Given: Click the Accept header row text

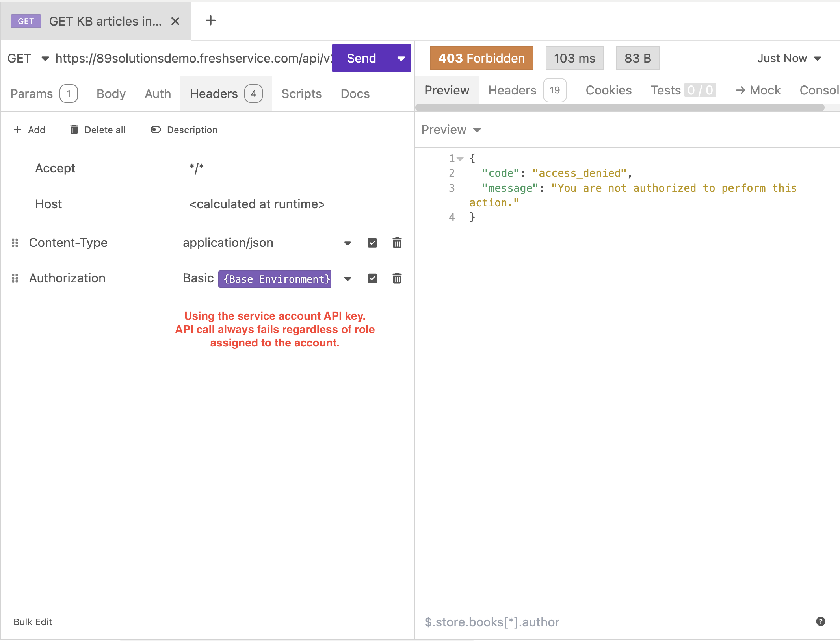Looking at the screenshot, I should pyautogui.click(x=55, y=168).
